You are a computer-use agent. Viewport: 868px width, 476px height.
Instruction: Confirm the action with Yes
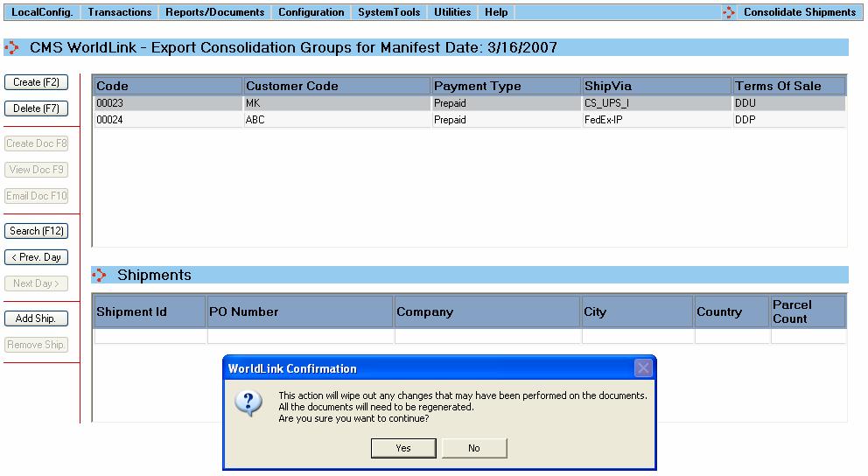pos(403,448)
